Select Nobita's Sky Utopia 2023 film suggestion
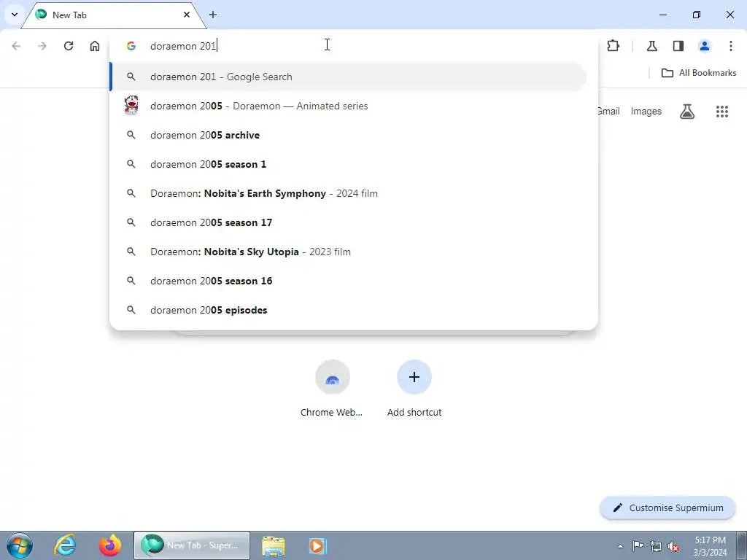Screen dimensions: 747x560 tap(348, 252)
